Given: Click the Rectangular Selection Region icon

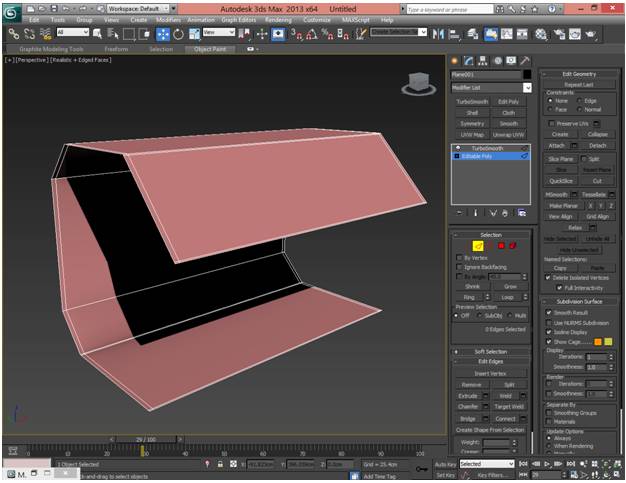Looking at the screenshot, I should [129, 34].
